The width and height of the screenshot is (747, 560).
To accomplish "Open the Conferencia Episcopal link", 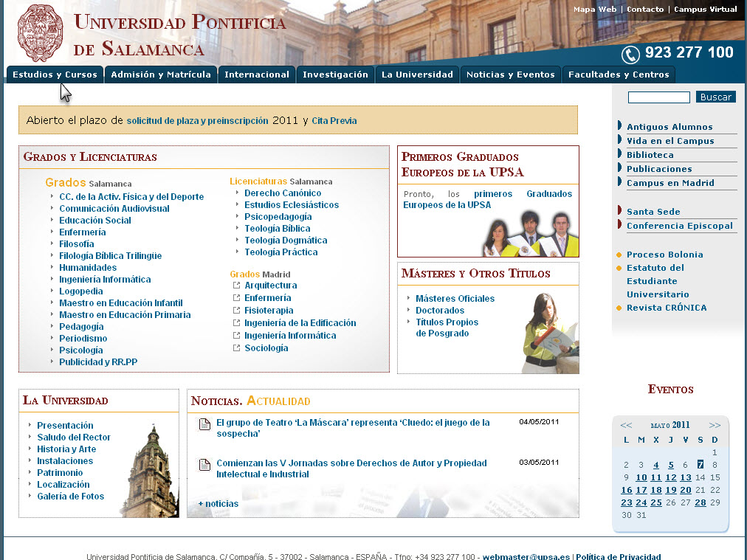I will tap(679, 226).
